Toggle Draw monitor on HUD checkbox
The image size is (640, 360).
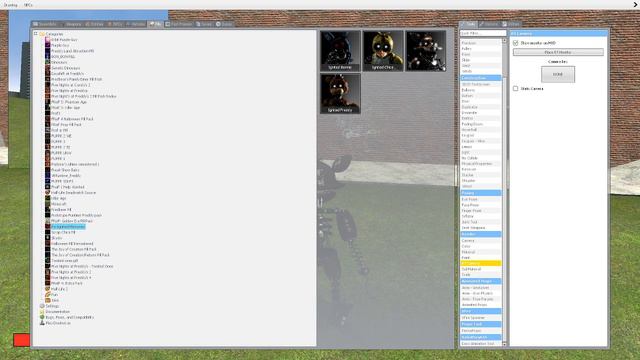516,43
